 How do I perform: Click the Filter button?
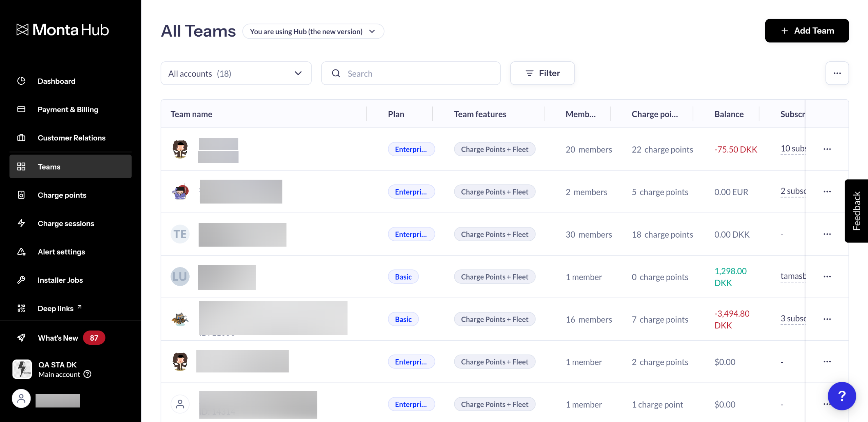click(542, 73)
